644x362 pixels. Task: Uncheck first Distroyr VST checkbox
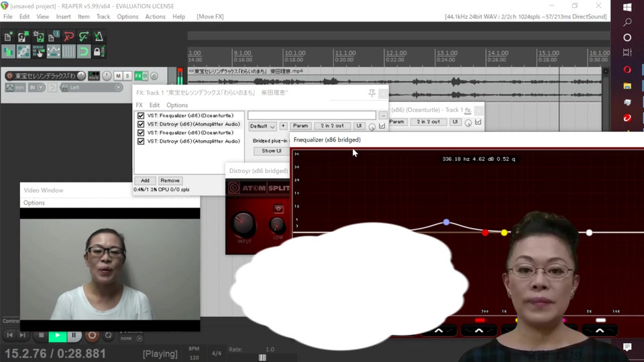(x=141, y=124)
